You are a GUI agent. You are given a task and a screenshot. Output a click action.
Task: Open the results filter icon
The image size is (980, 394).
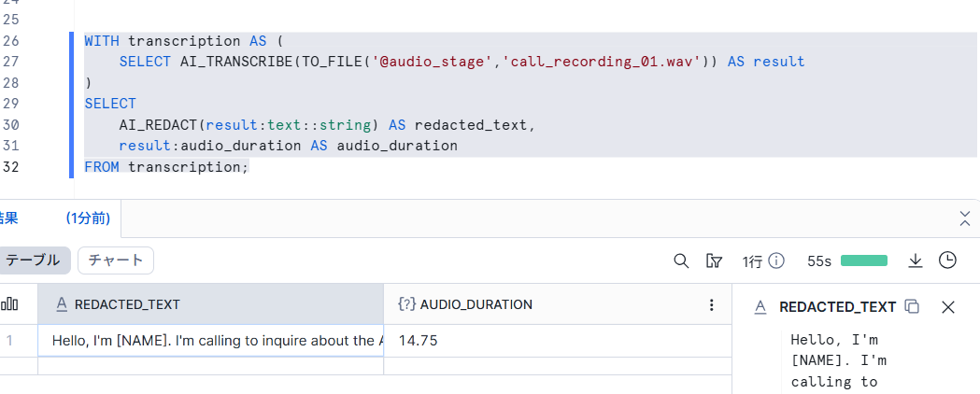pyautogui.click(x=715, y=260)
